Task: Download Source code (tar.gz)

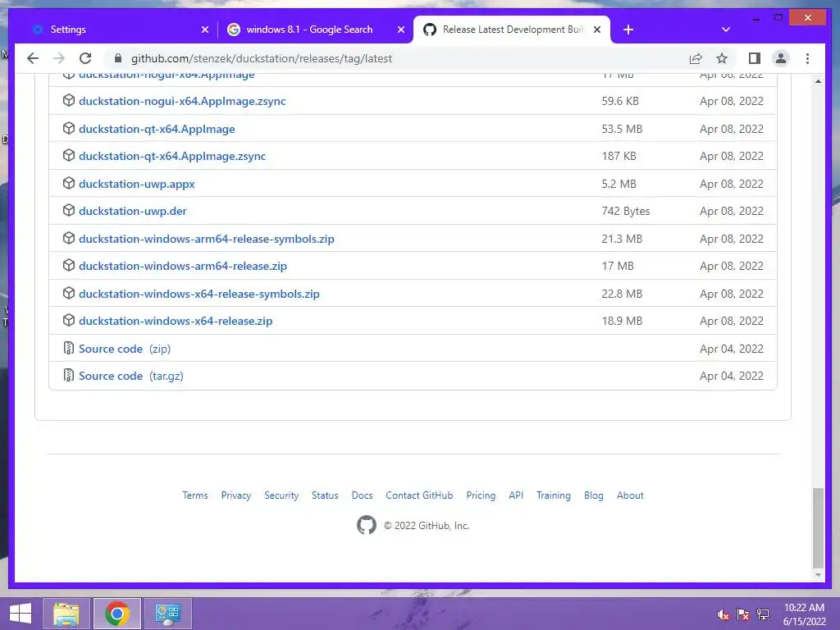Action: 130,376
